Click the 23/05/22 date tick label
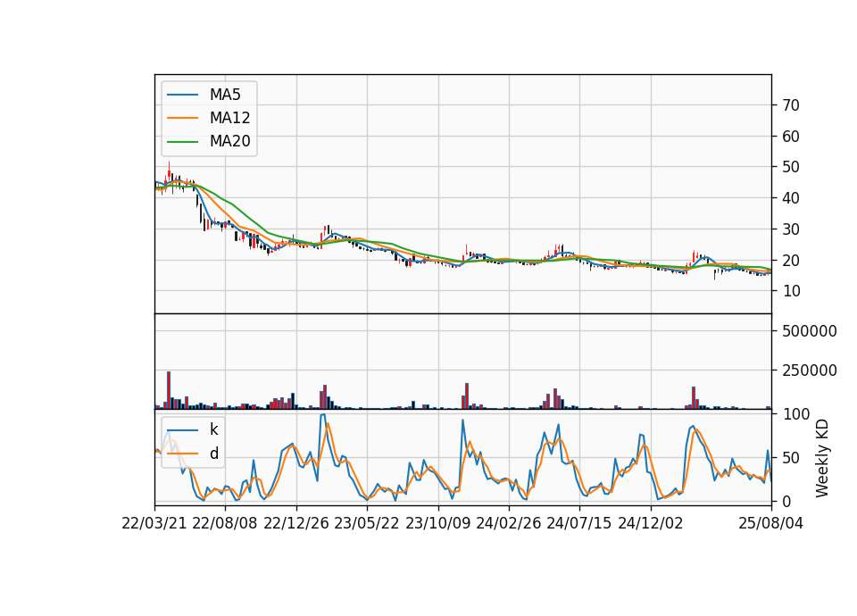 click(367, 523)
